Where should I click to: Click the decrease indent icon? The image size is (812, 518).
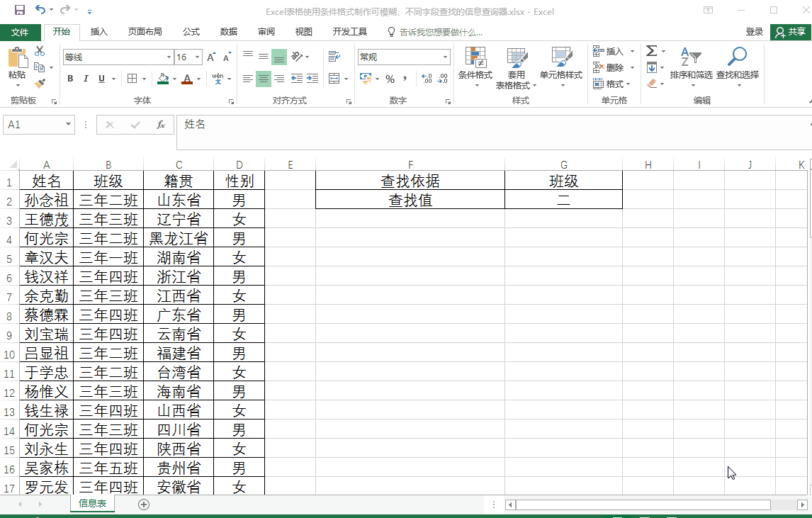tap(297, 79)
